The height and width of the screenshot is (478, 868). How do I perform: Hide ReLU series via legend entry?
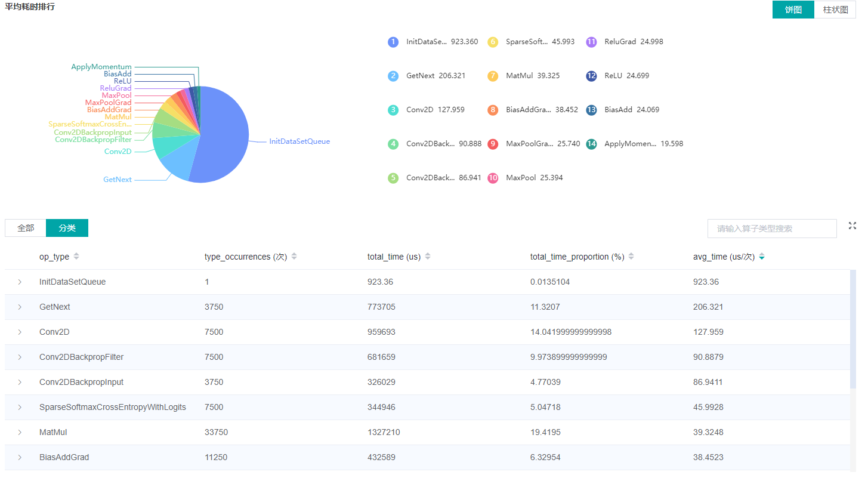click(x=617, y=76)
